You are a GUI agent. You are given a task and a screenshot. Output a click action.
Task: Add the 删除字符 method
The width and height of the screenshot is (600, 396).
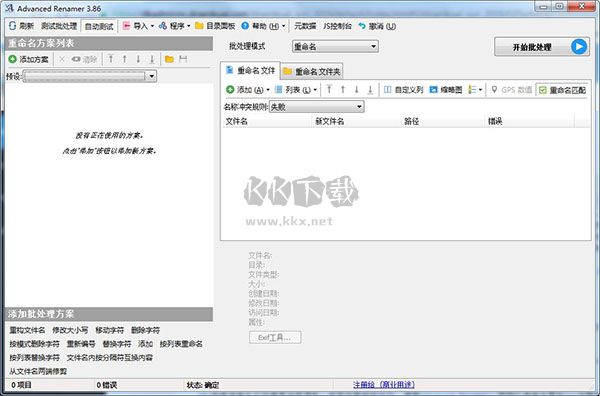(x=145, y=330)
